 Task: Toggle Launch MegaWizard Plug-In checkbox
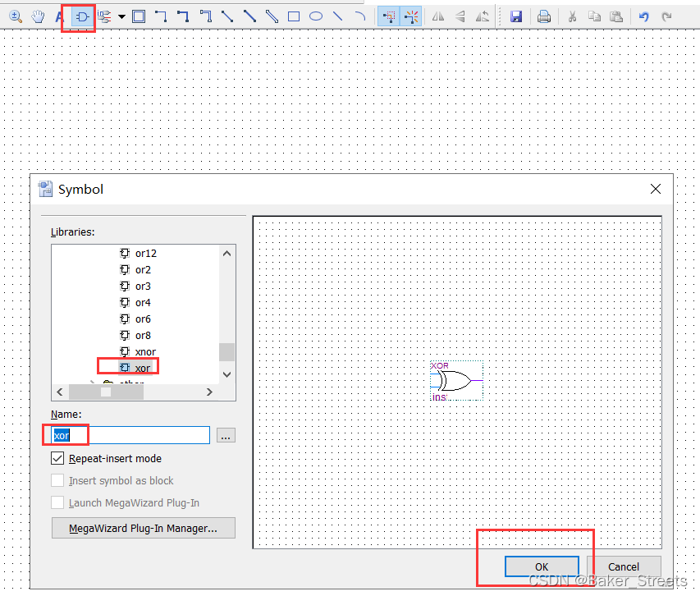pyautogui.click(x=57, y=502)
